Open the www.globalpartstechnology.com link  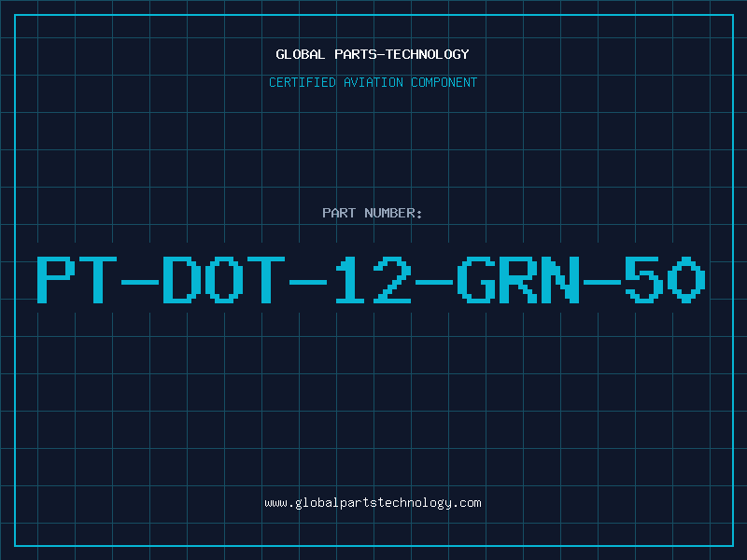[x=373, y=503]
